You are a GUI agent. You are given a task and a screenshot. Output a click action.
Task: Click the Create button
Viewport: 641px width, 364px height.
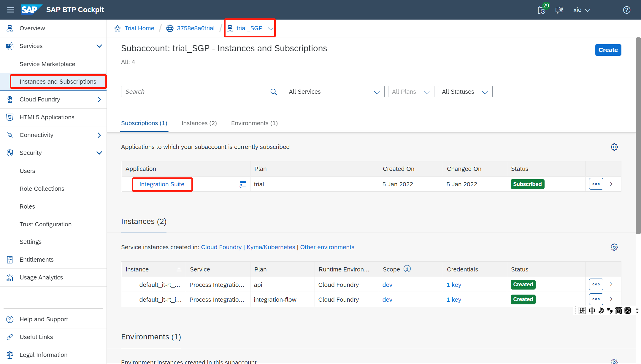coord(608,50)
